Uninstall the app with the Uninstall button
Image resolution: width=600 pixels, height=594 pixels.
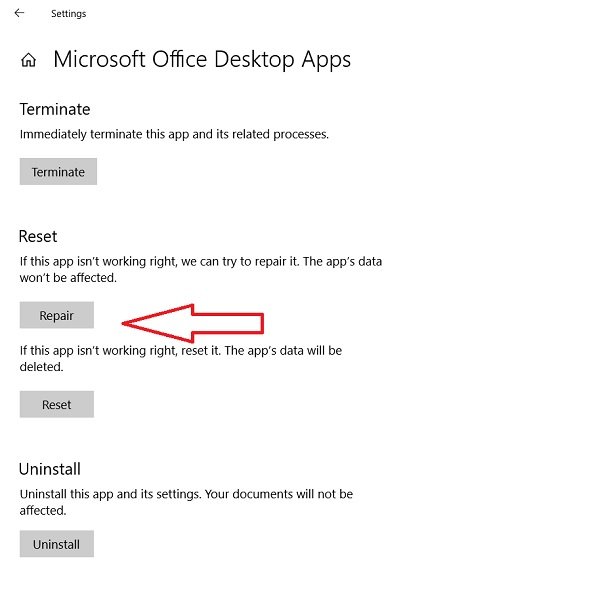coord(57,544)
